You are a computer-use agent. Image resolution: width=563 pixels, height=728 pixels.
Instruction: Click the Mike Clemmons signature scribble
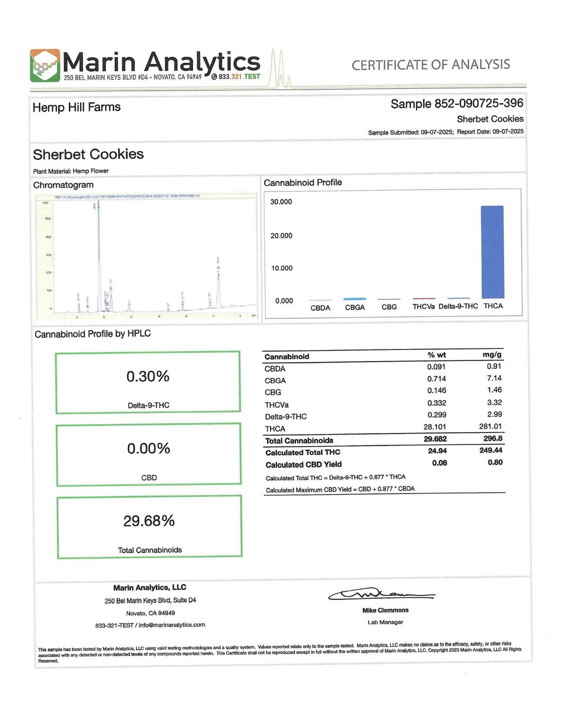(381, 594)
